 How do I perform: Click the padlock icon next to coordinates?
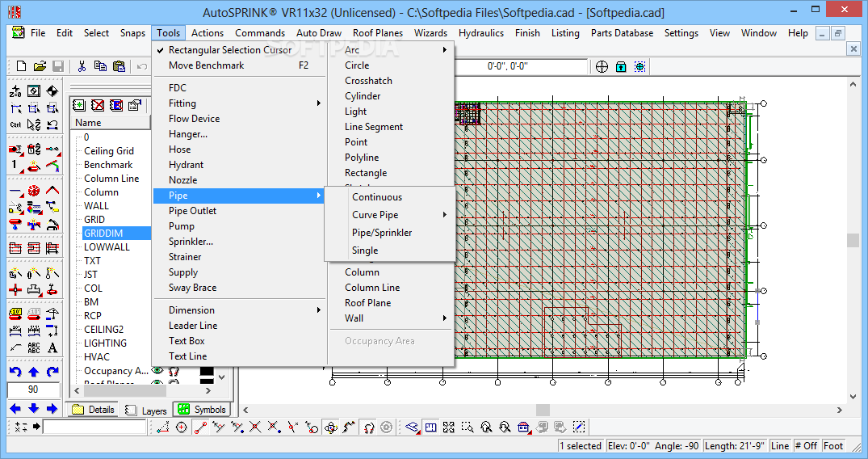pos(621,67)
